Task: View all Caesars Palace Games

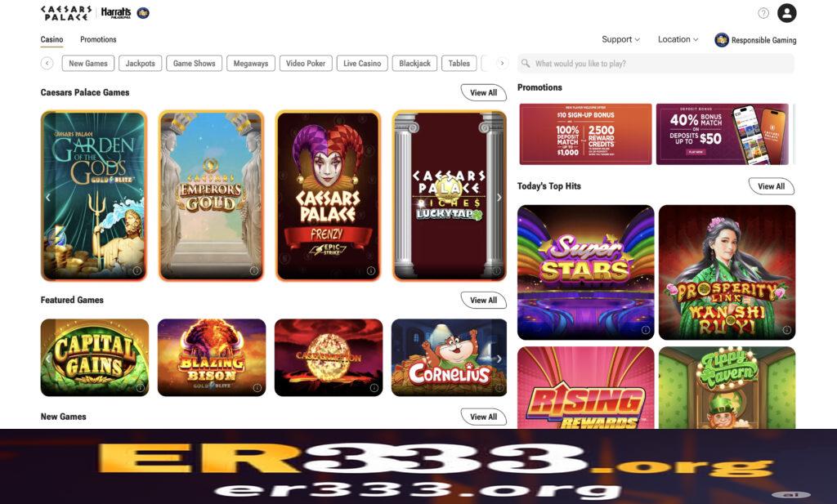Action: (x=484, y=93)
